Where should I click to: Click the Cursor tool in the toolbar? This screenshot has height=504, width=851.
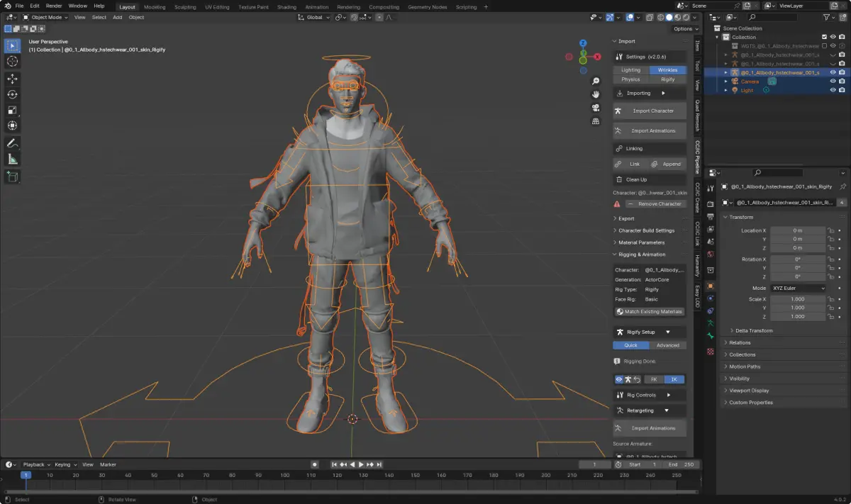click(12, 62)
